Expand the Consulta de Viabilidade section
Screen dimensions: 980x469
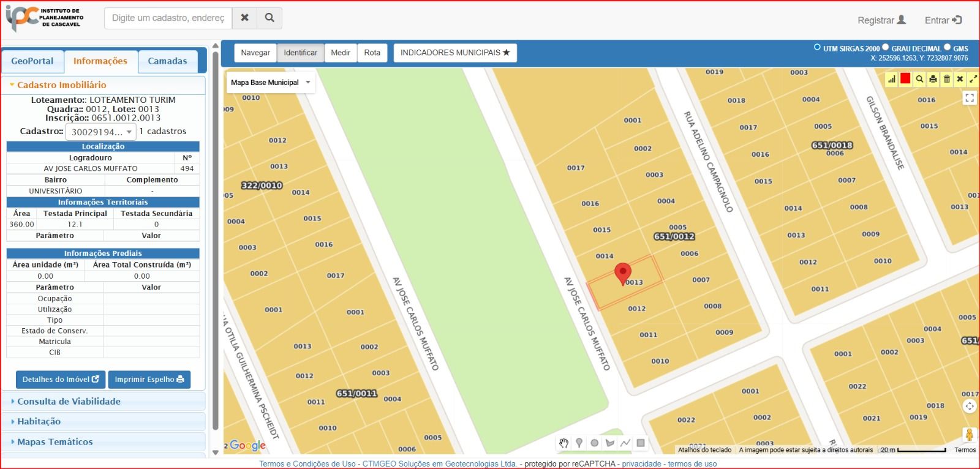pos(103,402)
